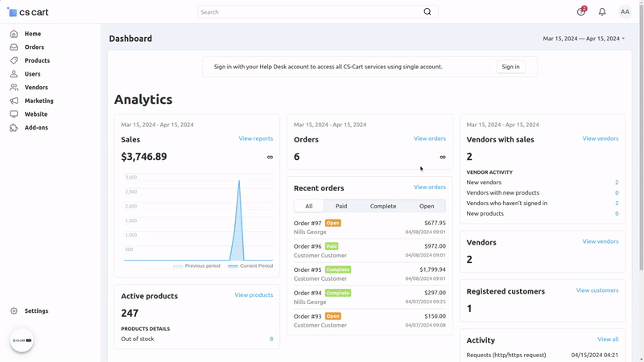
Task: Click the Settings gear icon
Action: point(14,311)
